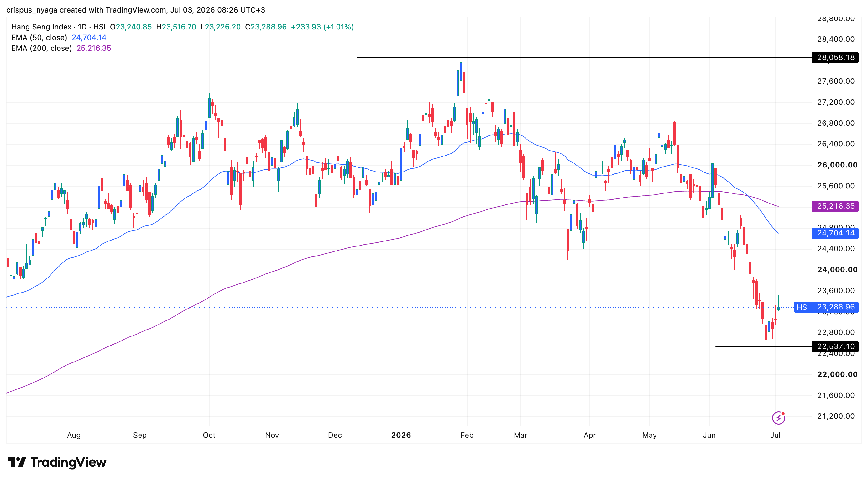Click the 26,800.00 price axis label
Viewport: 868px width, 481px height.
(x=836, y=123)
